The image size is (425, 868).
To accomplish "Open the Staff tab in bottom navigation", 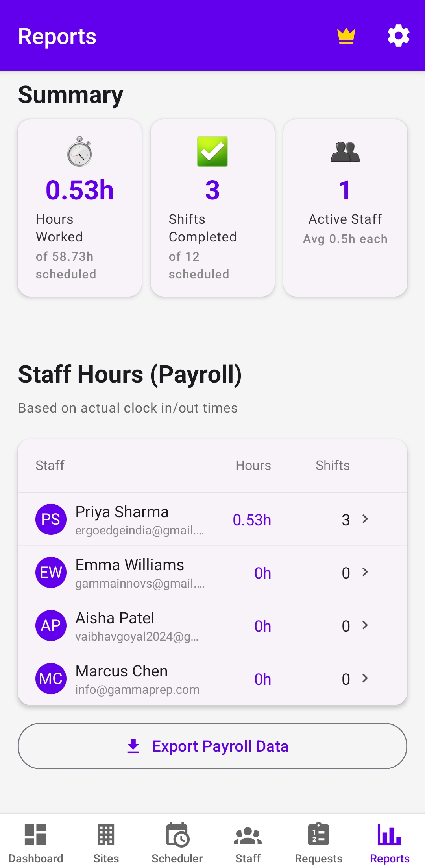I will point(248,842).
